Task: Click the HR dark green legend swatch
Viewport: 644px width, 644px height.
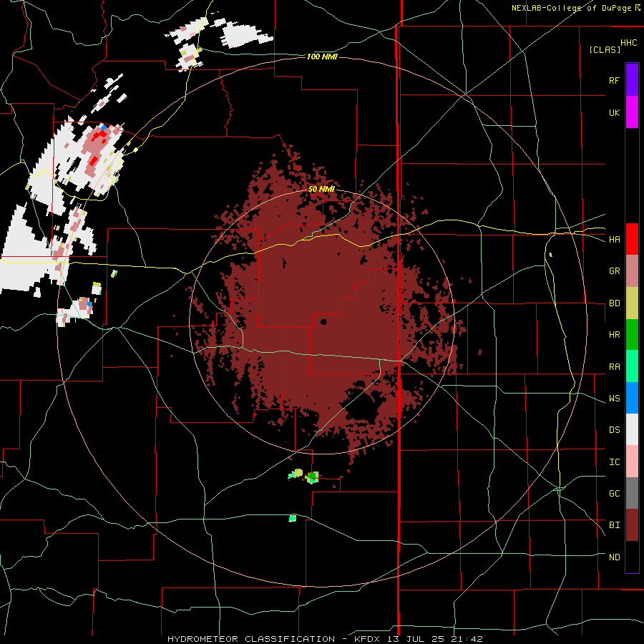Action: coord(632,334)
